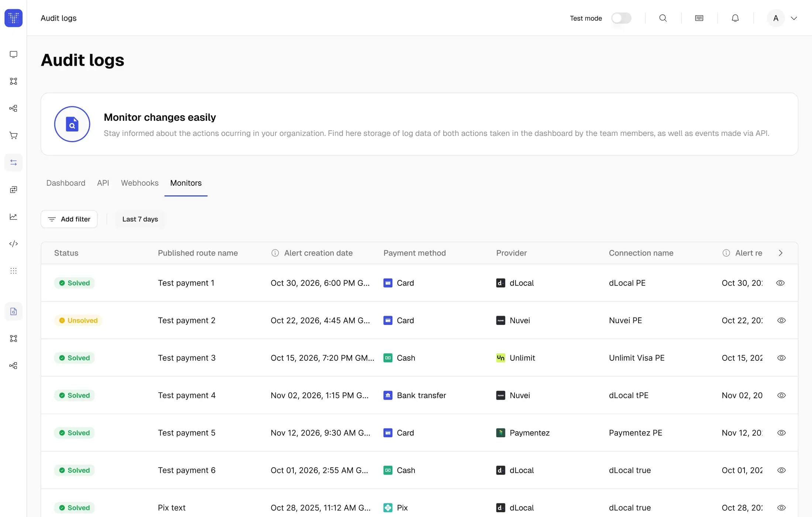The height and width of the screenshot is (517, 812).
Task: Open the monitor screen icon in sidebar
Action: 14,54
